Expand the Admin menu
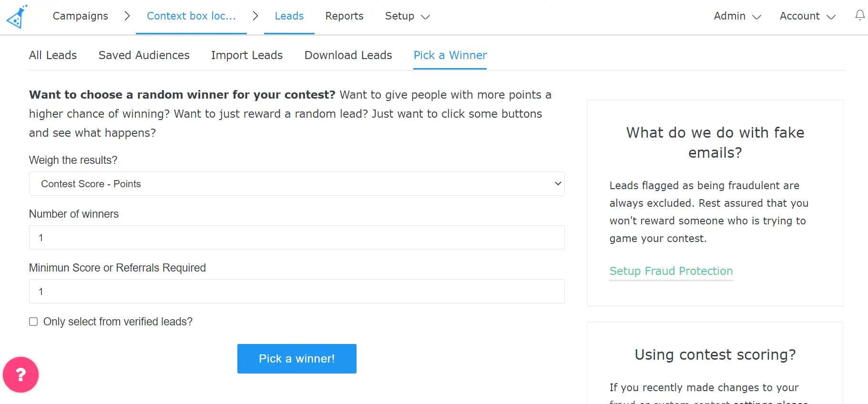Image resolution: width=868 pixels, height=404 pixels. (x=737, y=16)
